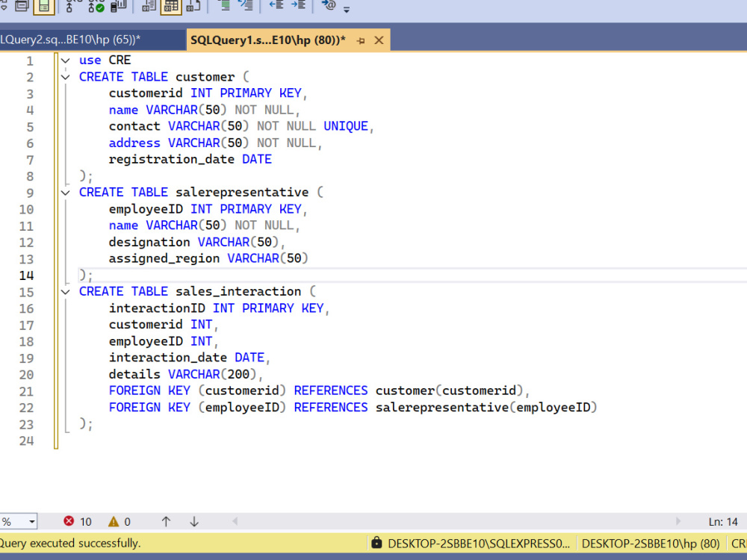Decrease indent of selected lines
747x560 pixels.
point(276,4)
